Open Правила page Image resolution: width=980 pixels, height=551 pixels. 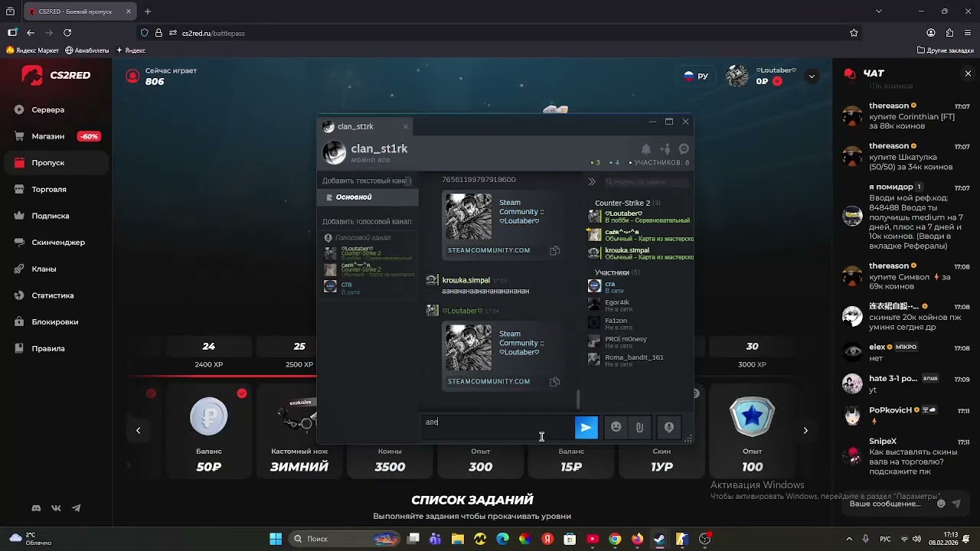tap(47, 348)
